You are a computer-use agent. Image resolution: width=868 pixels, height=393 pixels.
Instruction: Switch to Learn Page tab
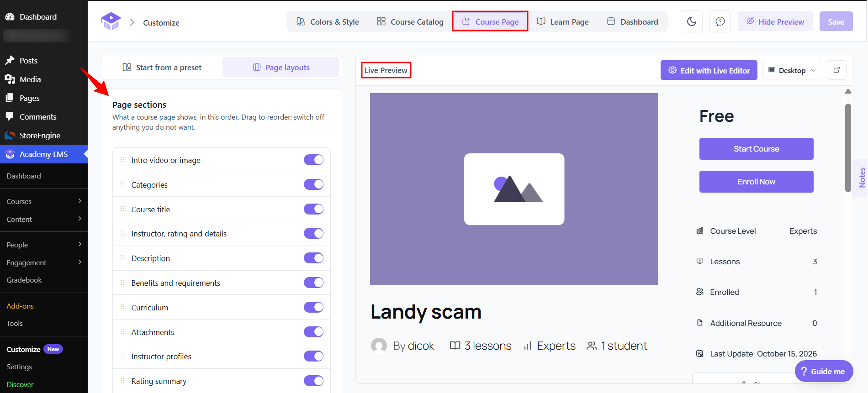coord(562,22)
